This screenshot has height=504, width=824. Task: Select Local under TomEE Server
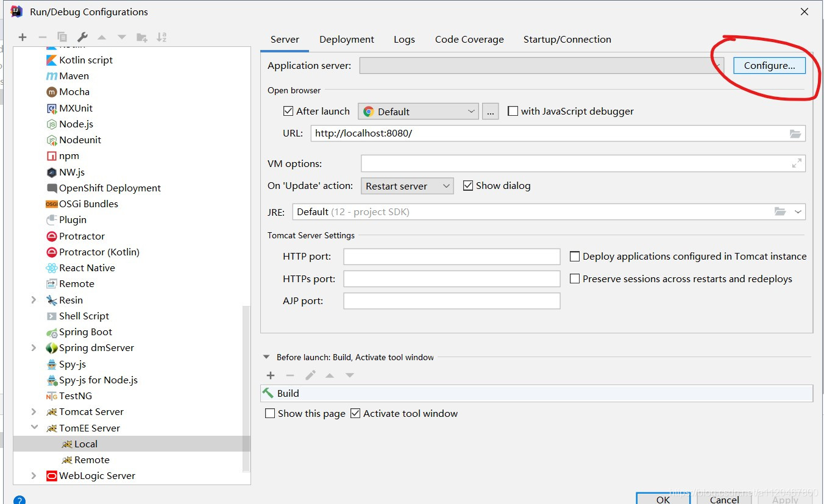point(86,444)
